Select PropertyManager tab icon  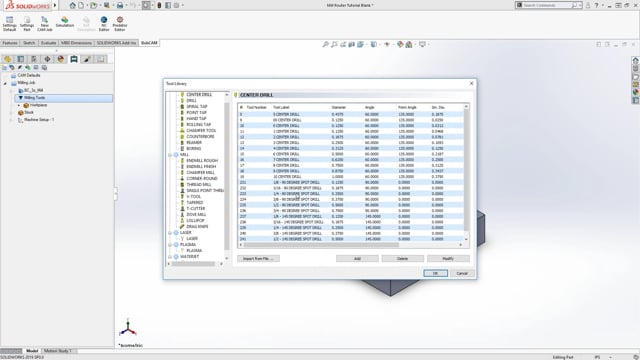[21, 59]
